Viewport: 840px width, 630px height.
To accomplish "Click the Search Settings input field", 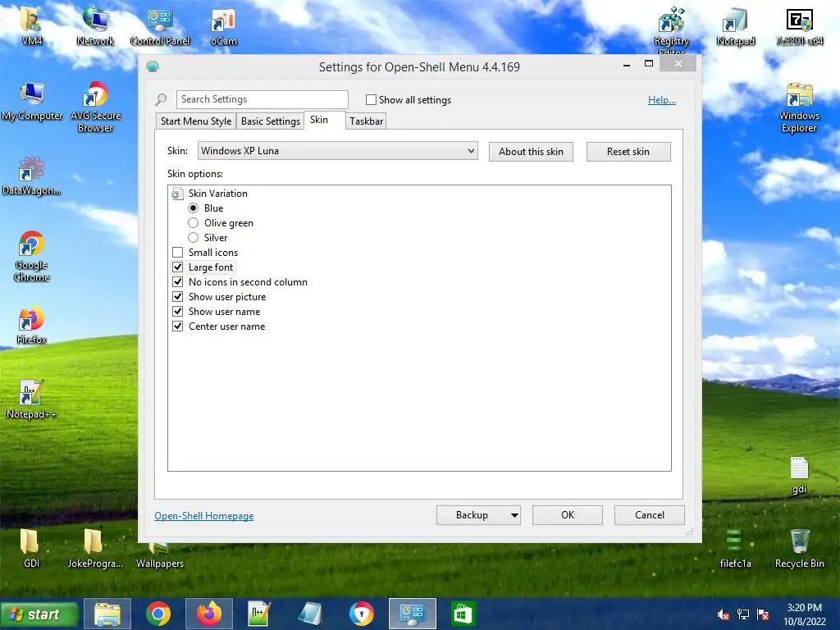I will tap(262, 99).
